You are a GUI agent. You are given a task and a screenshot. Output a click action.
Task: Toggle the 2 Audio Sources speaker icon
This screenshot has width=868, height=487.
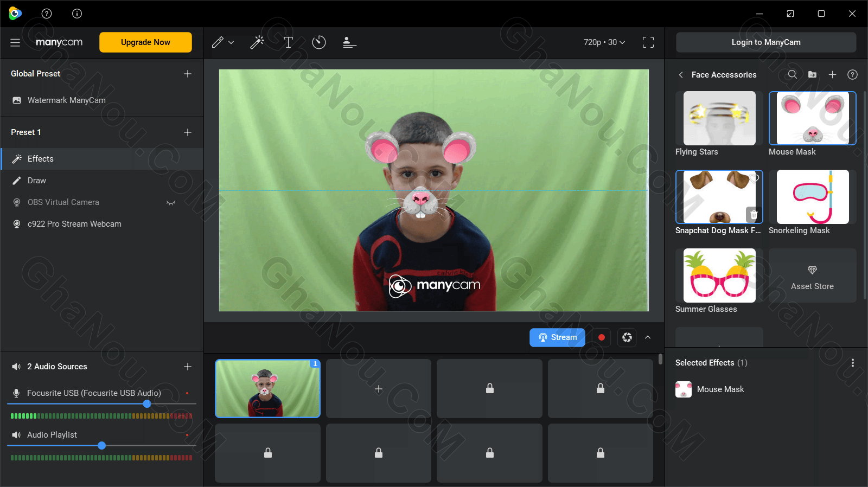tap(16, 367)
